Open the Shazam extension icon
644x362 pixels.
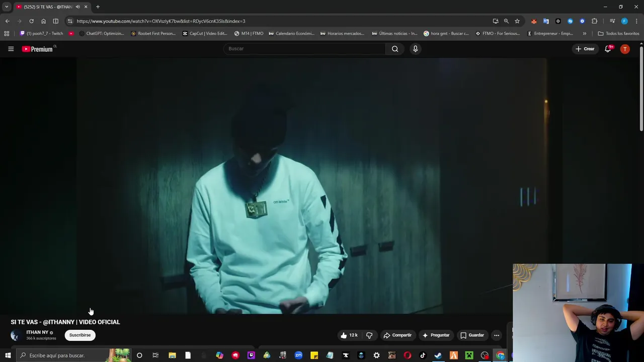[570, 21]
